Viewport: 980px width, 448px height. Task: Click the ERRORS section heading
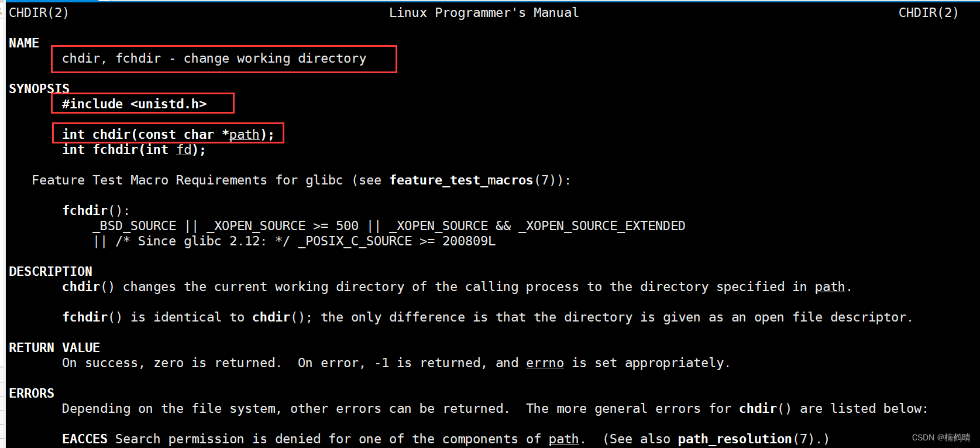(x=32, y=394)
